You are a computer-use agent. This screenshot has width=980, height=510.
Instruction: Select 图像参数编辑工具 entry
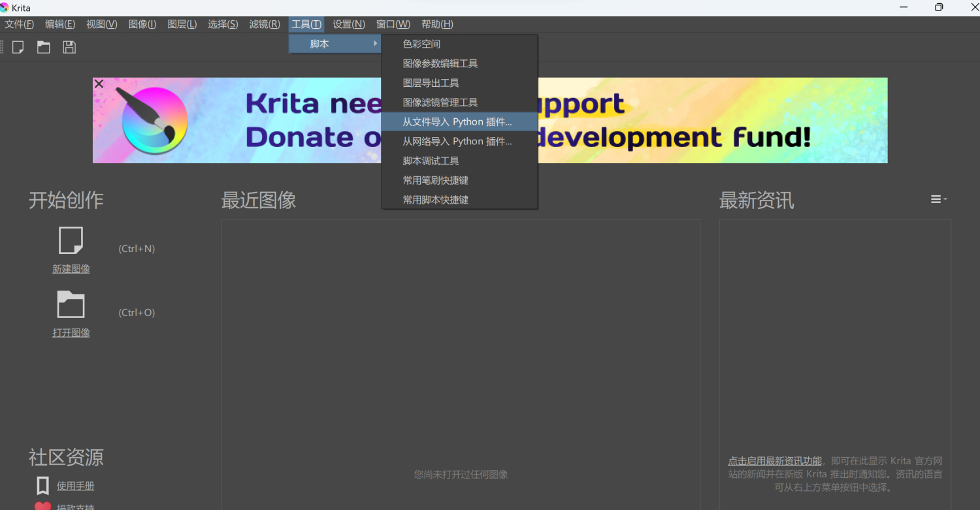pos(459,63)
